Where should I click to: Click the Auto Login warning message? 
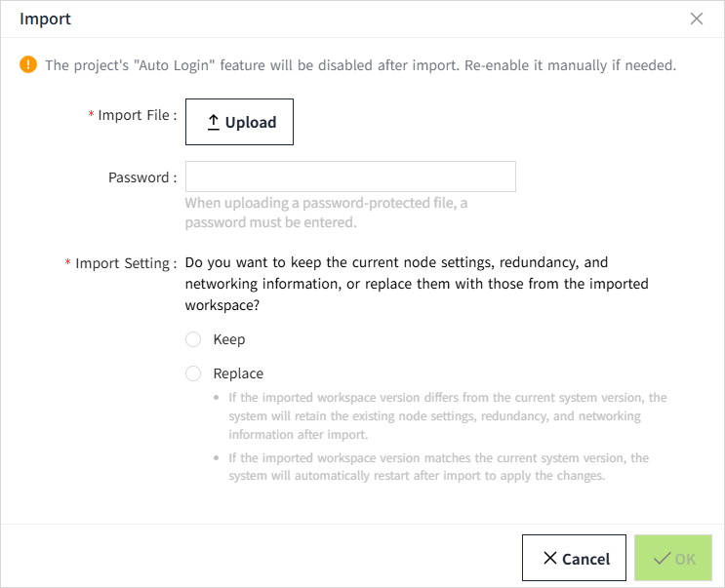tap(361, 65)
